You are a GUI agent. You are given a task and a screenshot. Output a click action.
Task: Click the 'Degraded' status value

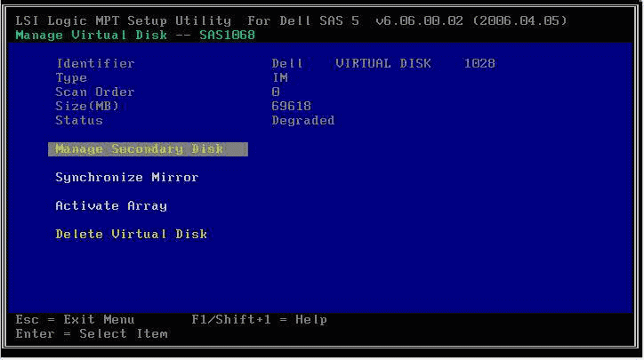[303, 121]
